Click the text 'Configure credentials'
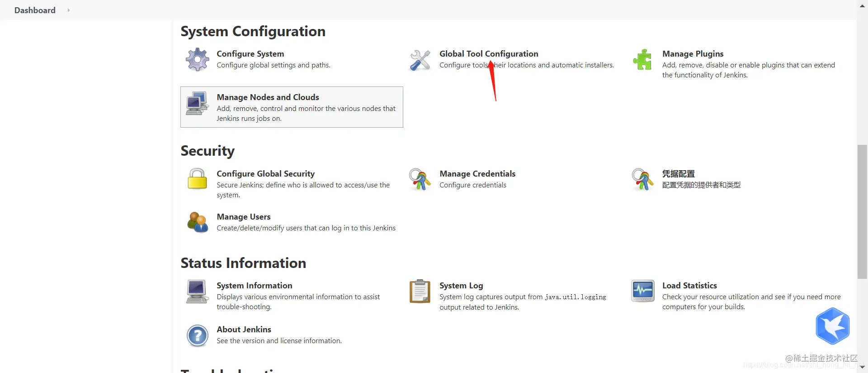Screen dimensions: 868x373 click(x=473, y=185)
